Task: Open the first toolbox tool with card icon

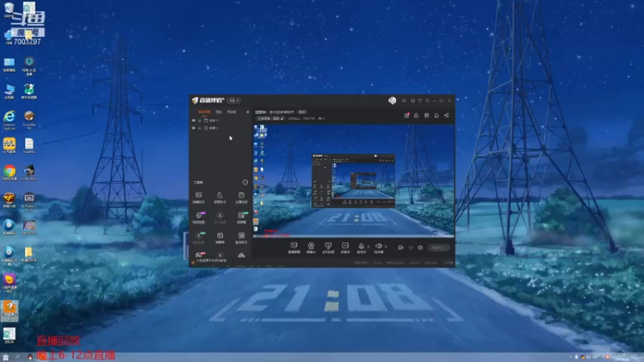Action: (198, 197)
